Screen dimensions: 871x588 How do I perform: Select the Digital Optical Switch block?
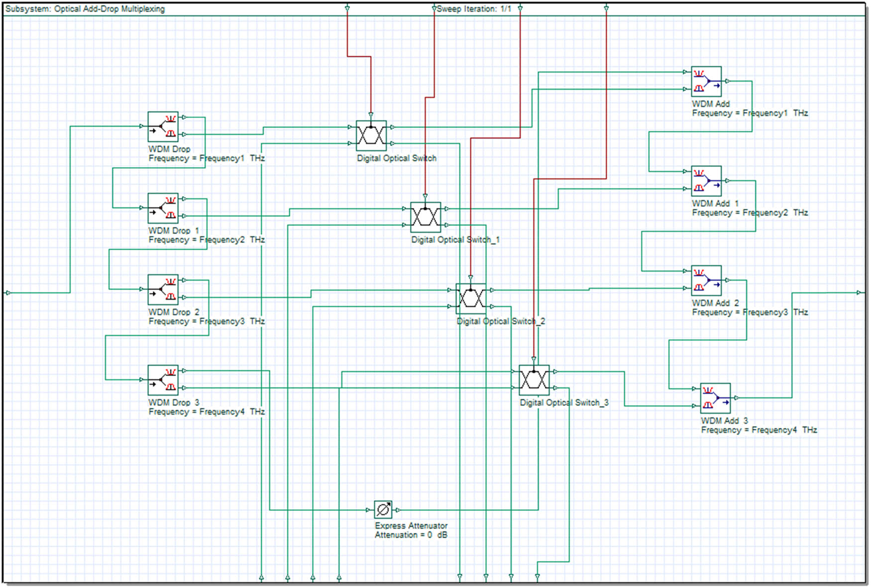[x=371, y=135]
